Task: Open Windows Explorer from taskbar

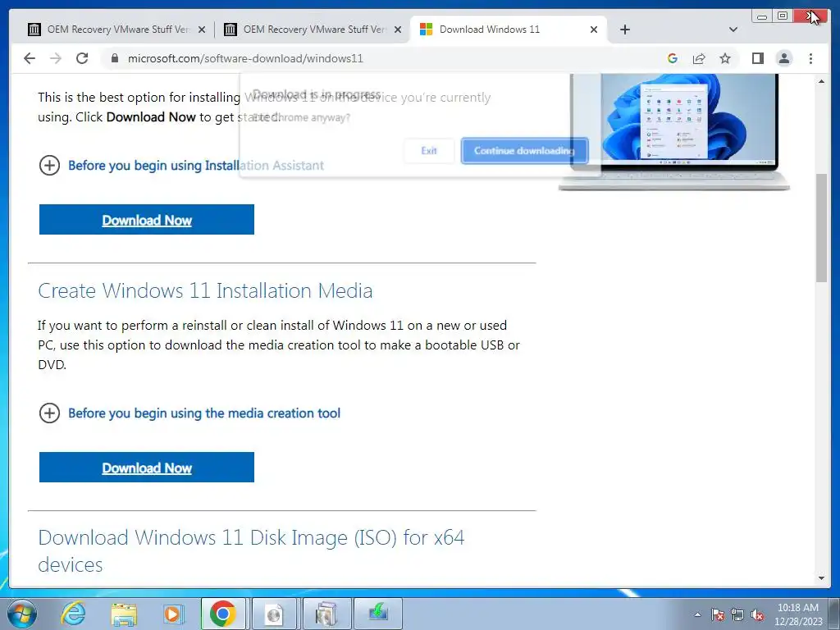Action: click(124, 614)
